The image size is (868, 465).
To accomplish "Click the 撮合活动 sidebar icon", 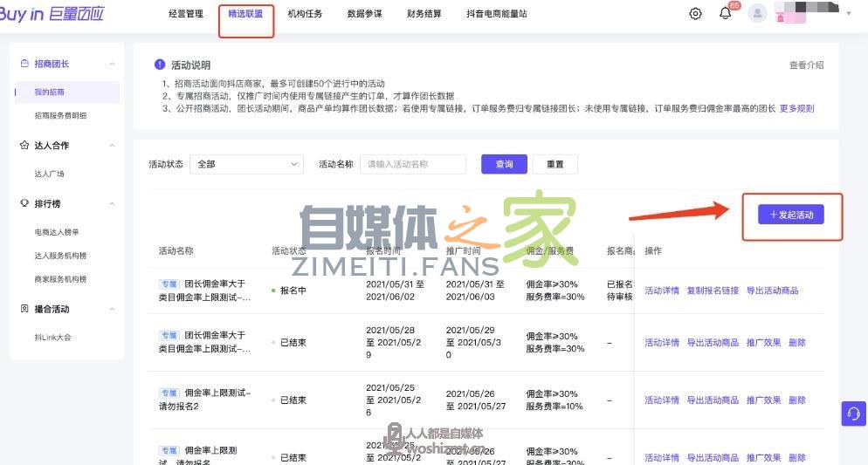I will pyautogui.click(x=24, y=309).
